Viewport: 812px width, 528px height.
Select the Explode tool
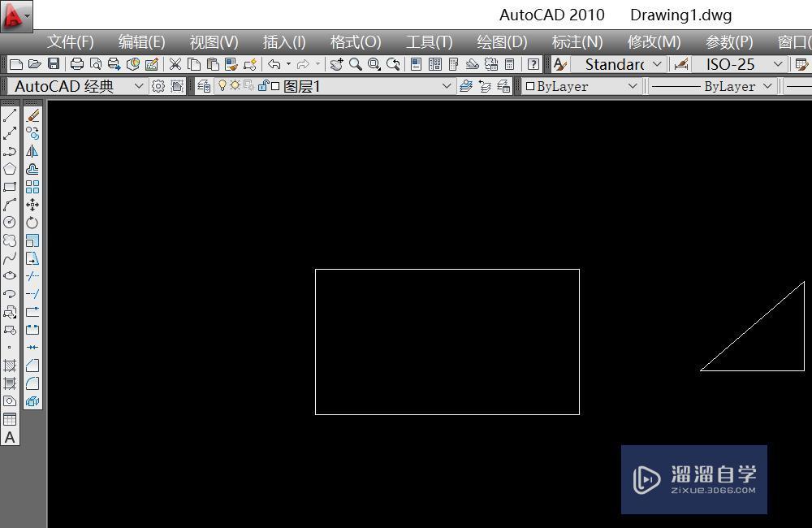(x=32, y=401)
